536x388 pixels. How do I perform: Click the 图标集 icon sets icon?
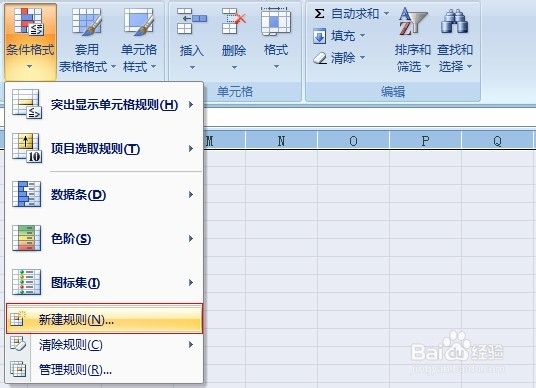(x=27, y=282)
